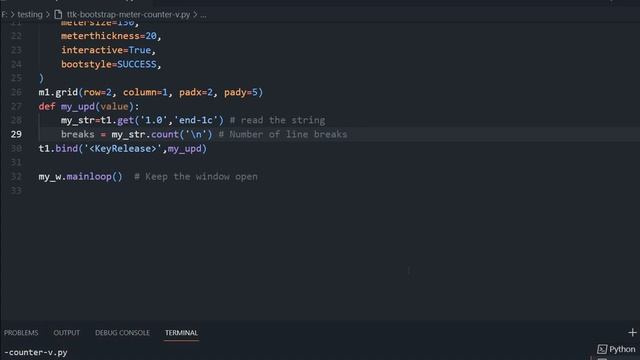Click the text 'interactive=True'
The width and height of the screenshot is (640, 360).
(x=106, y=50)
